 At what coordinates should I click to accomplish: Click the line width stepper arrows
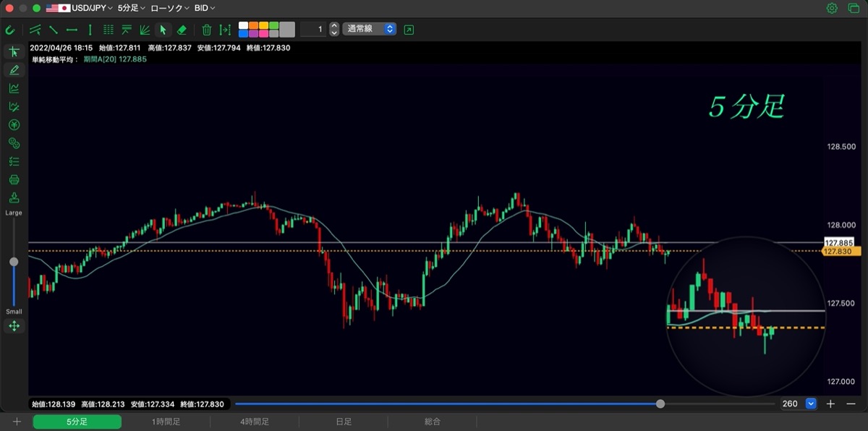333,30
